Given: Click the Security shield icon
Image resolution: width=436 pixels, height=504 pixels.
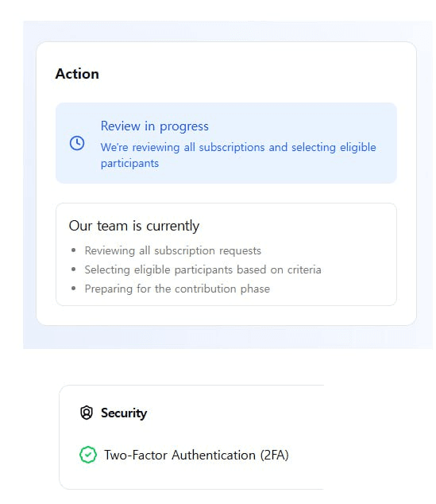Looking at the screenshot, I should click(87, 413).
